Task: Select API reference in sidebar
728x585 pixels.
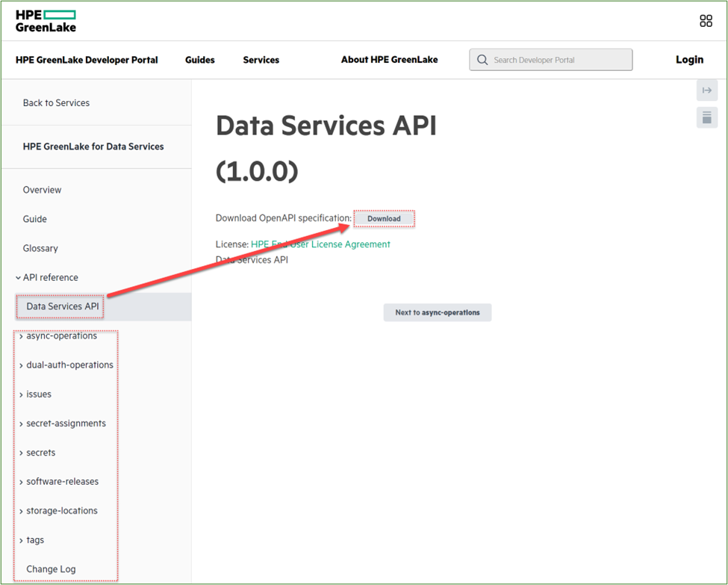Action: (x=51, y=277)
